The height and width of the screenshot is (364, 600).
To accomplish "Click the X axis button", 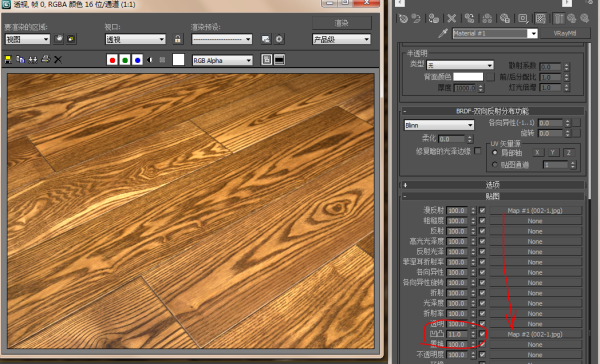I will pos(537,152).
